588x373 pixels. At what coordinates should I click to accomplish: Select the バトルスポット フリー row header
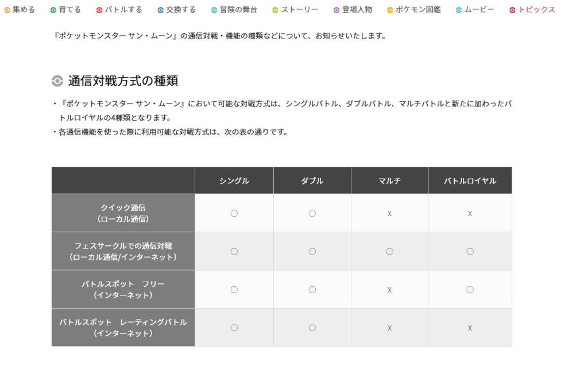pos(123,289)
